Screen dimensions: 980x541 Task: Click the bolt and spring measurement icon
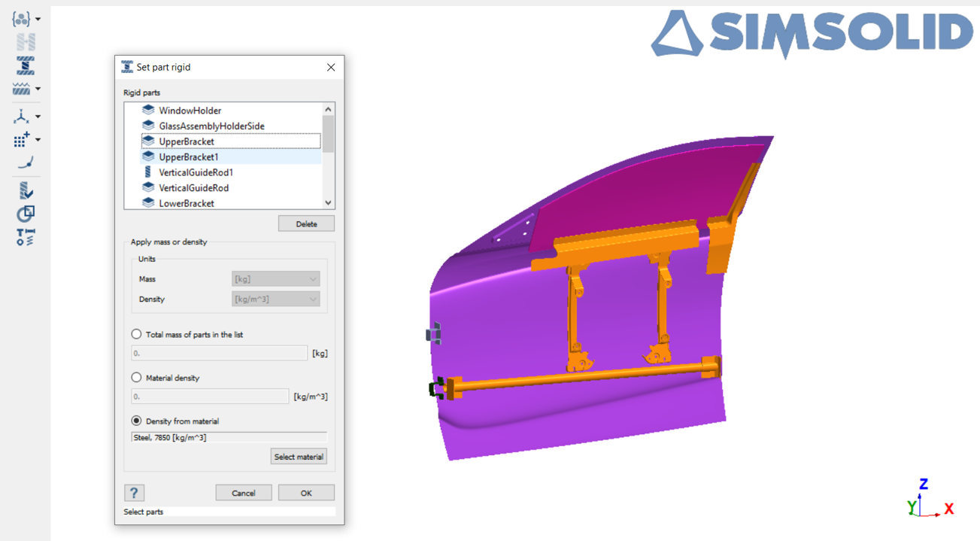tap(25, 237)
